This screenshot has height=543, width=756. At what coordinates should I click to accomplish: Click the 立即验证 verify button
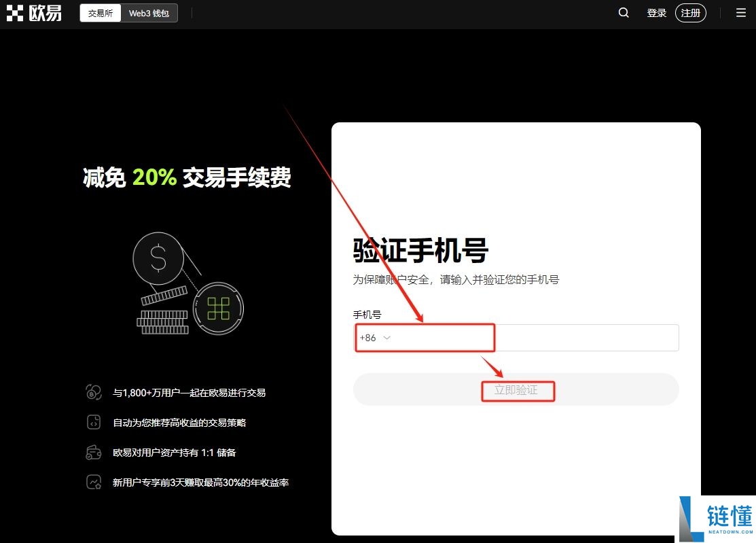517,390
